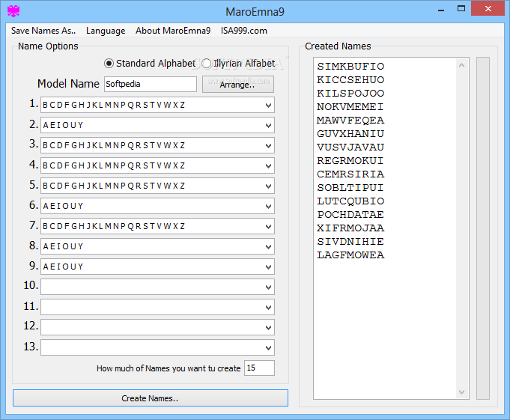Select the name SIVDNIHIE in the list
Image resolution: width=510 pixels, height=420 pixels.
(x=350, y=242)
